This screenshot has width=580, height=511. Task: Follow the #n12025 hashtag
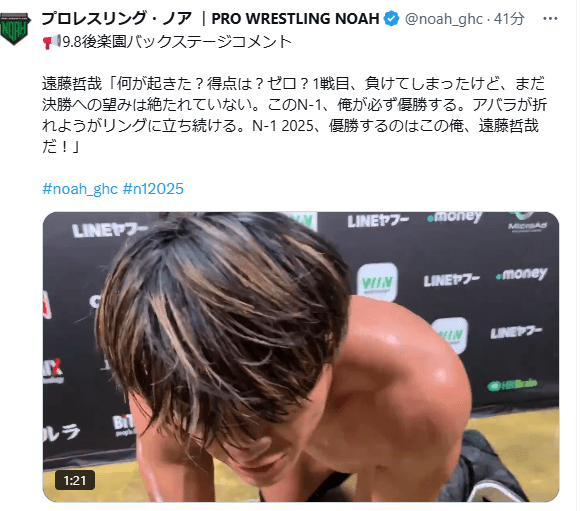click(x=153, y=189)
